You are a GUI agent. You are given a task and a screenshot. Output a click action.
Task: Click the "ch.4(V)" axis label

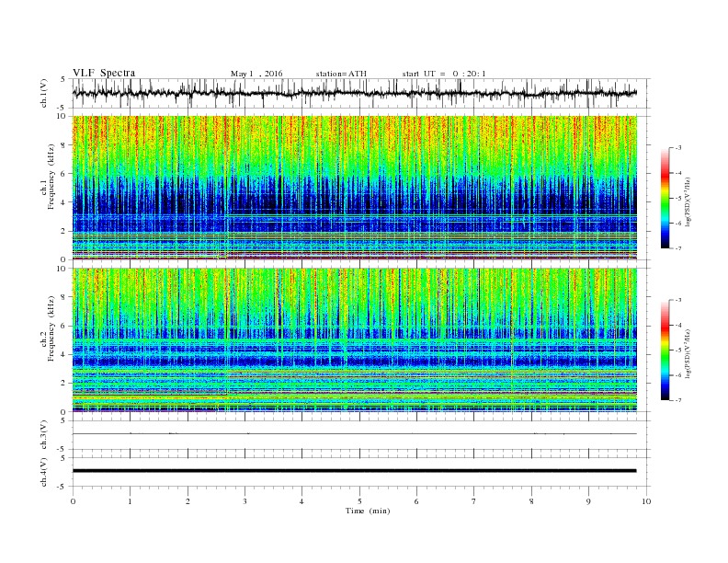[x=44, y=472]
